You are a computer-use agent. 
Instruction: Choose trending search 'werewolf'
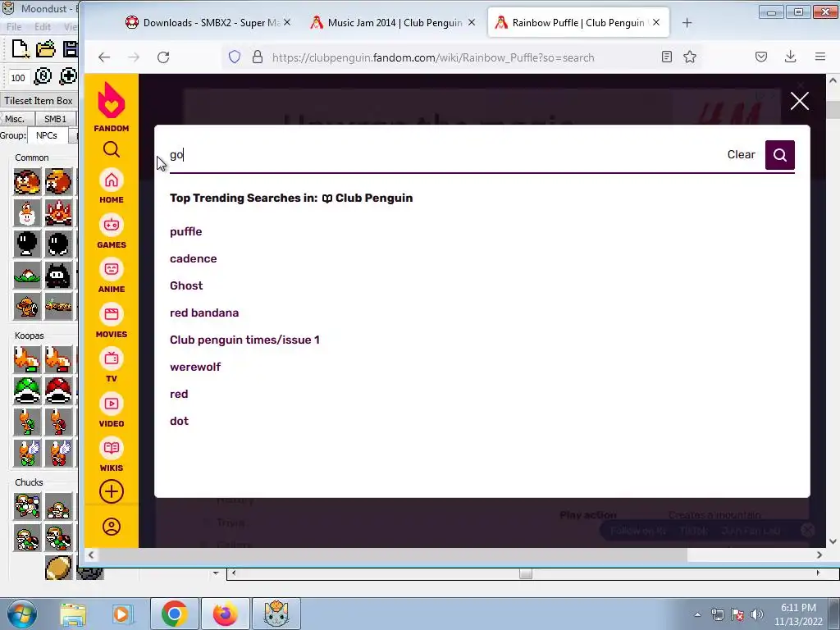pyautogui.click(x=195, y=367)
